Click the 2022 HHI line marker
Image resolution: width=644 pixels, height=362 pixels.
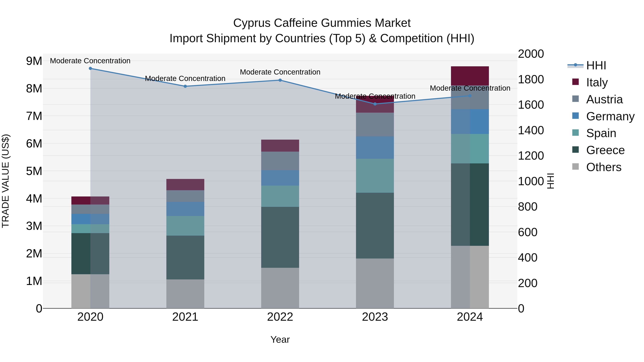click(x=280, y=80)
